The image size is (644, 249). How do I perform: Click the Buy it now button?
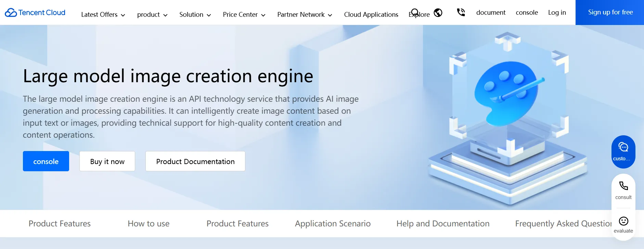[107, 161]
